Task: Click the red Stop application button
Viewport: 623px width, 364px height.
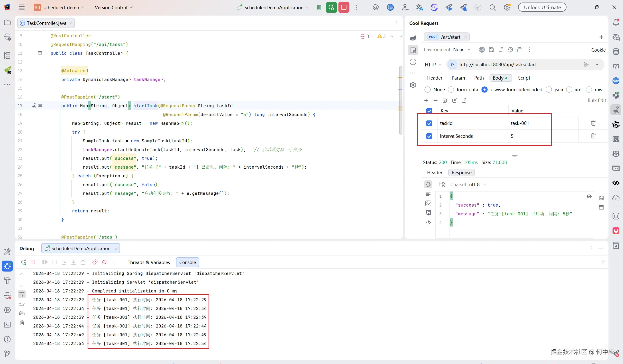Action: click(344, 7)
